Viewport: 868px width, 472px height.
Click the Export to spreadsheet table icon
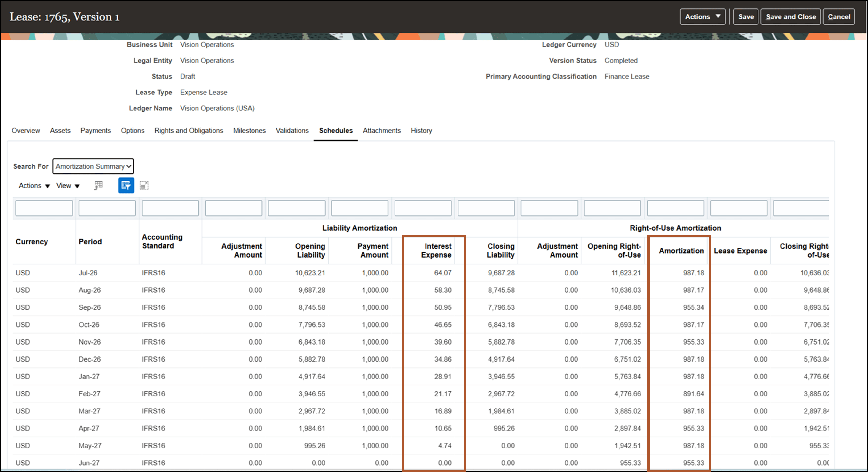coord(98,185)
